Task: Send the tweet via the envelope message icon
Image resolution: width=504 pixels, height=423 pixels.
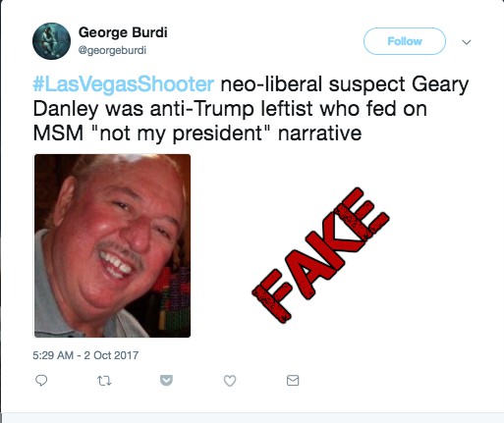Action: tap(293, 381)
